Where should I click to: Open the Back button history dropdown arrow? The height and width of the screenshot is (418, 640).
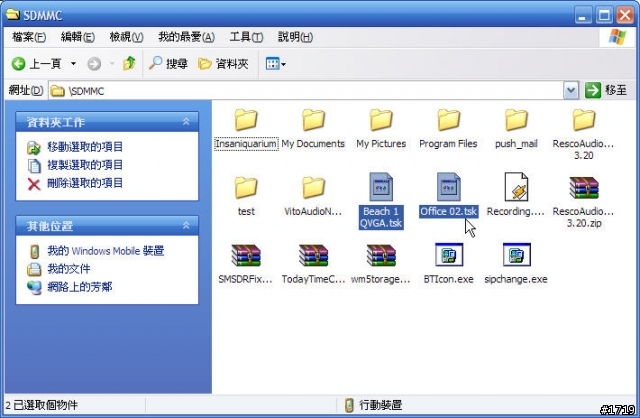click(73, 64)
